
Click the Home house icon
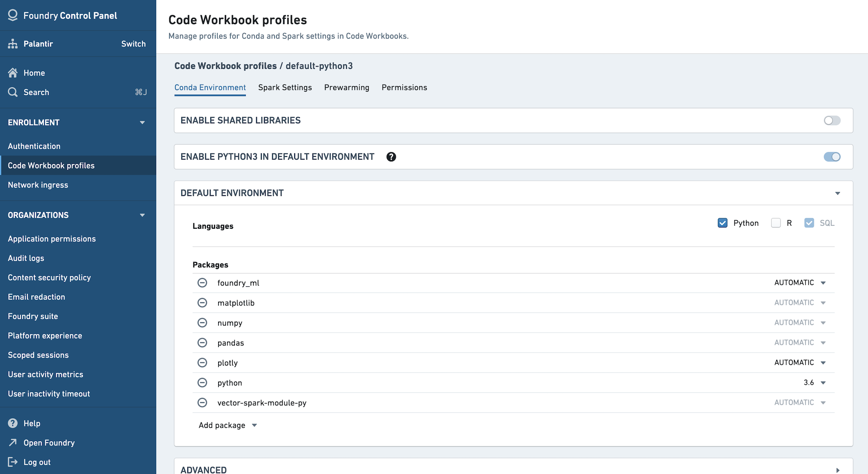coord(13,73)
